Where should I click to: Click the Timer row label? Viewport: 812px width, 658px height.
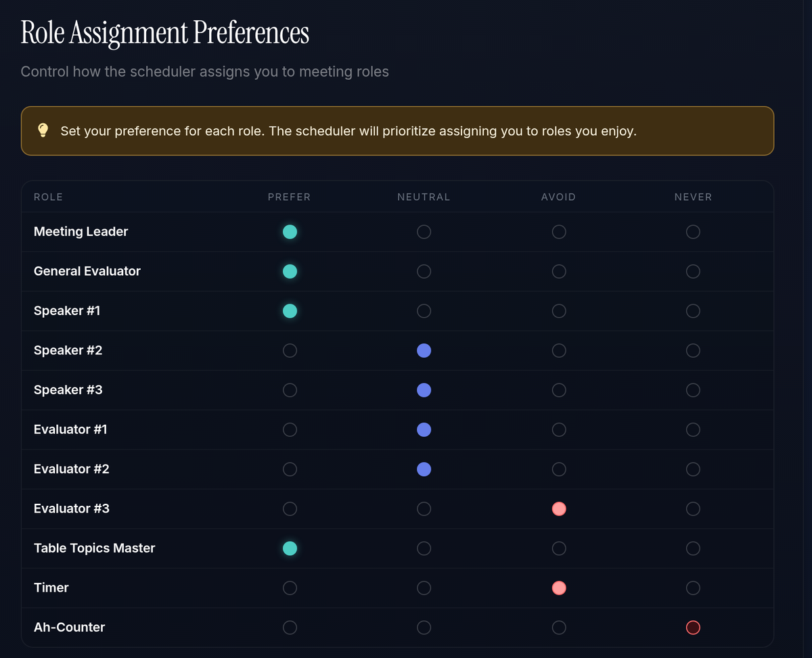pos(51,588)
